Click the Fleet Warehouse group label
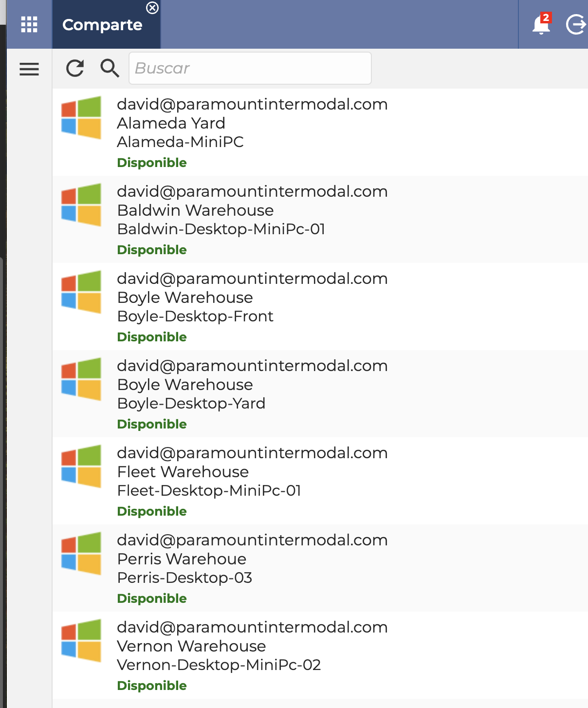Screen dimensions: 588x708 coord(183,472)
